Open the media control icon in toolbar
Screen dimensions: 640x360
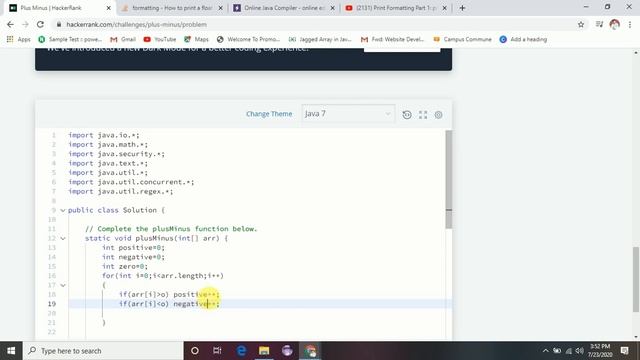tap(599, 24)
